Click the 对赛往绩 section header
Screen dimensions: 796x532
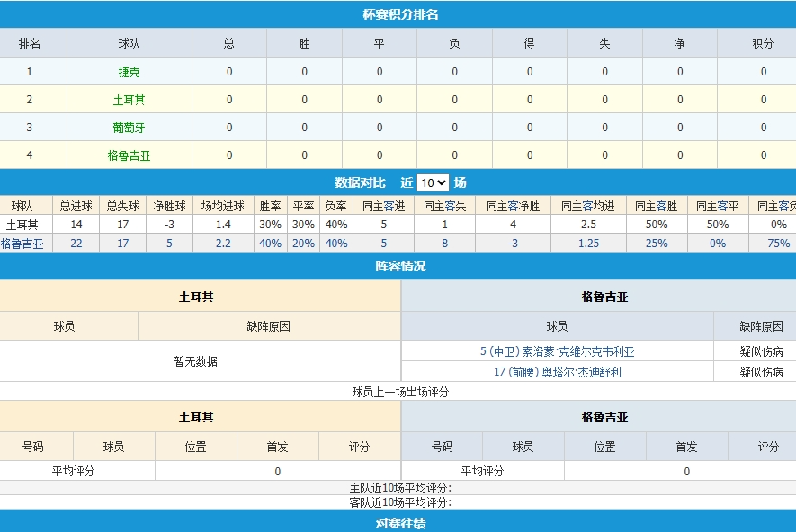pos(398,523)
